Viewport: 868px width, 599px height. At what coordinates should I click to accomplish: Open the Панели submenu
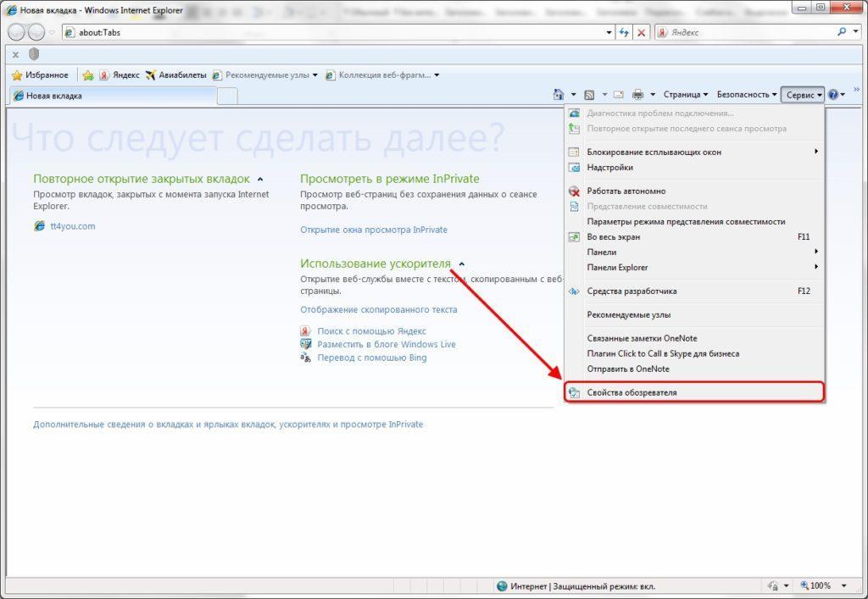click(x=694, y=252)
